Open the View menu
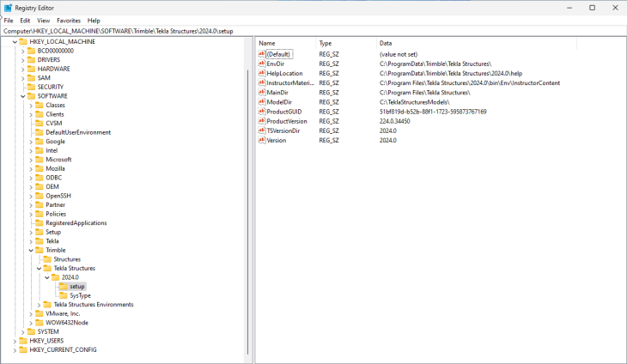The height and width of the screenshot is (364, 627). pos(44,21)
